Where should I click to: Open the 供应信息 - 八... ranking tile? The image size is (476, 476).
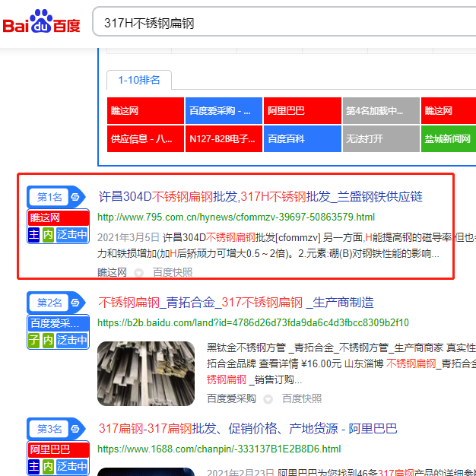point(145,138)
